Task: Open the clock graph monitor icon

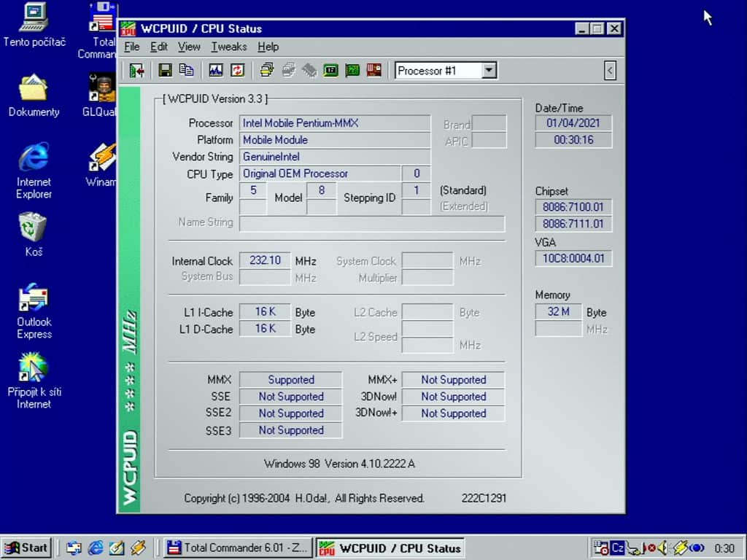Action: point(216,71)
